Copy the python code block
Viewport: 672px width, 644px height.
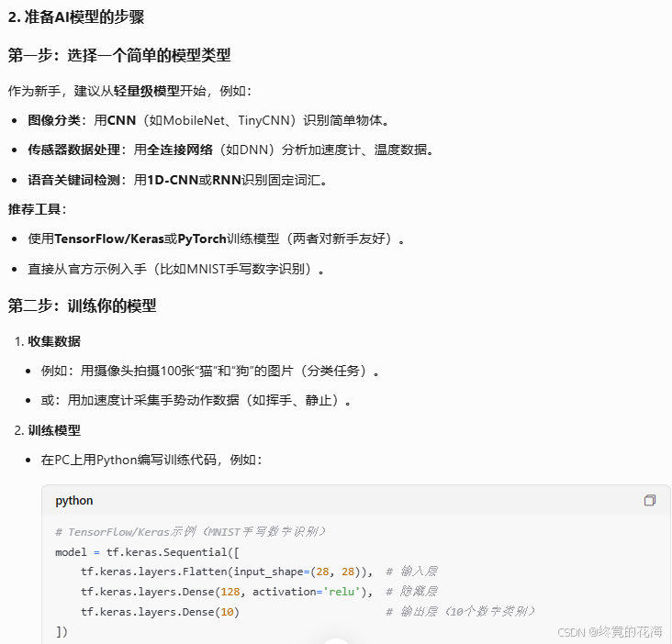650,500
